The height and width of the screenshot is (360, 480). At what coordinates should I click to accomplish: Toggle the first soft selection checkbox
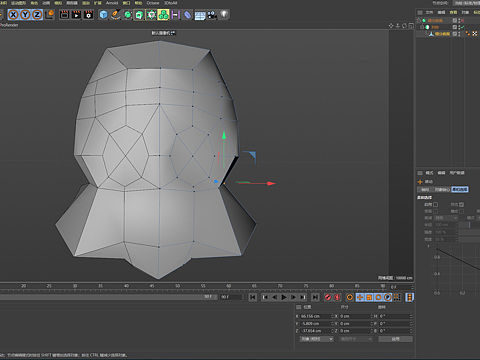pos(436,204)
